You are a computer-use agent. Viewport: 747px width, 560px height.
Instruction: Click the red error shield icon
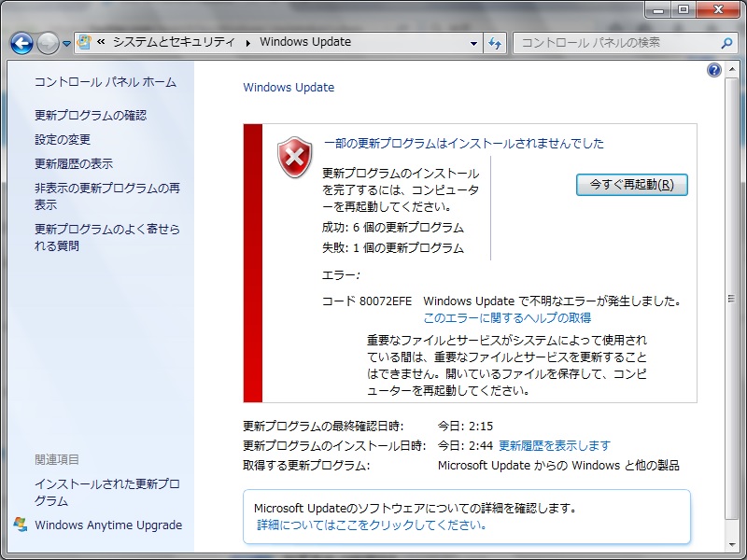point(295,157)
